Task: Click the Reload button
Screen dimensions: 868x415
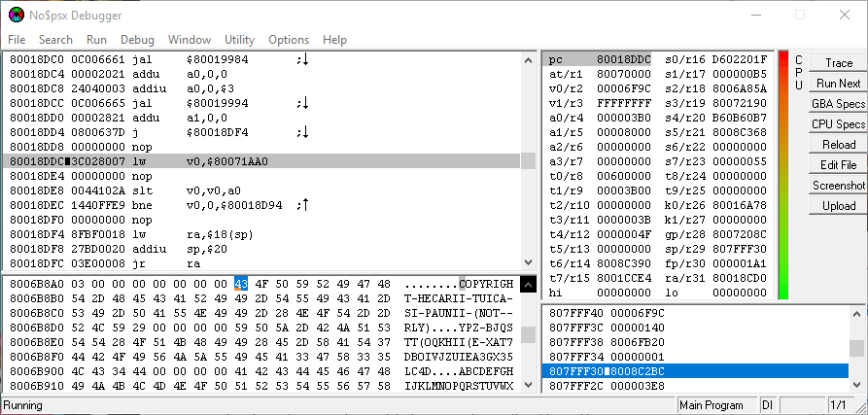Action: point(838,145)
